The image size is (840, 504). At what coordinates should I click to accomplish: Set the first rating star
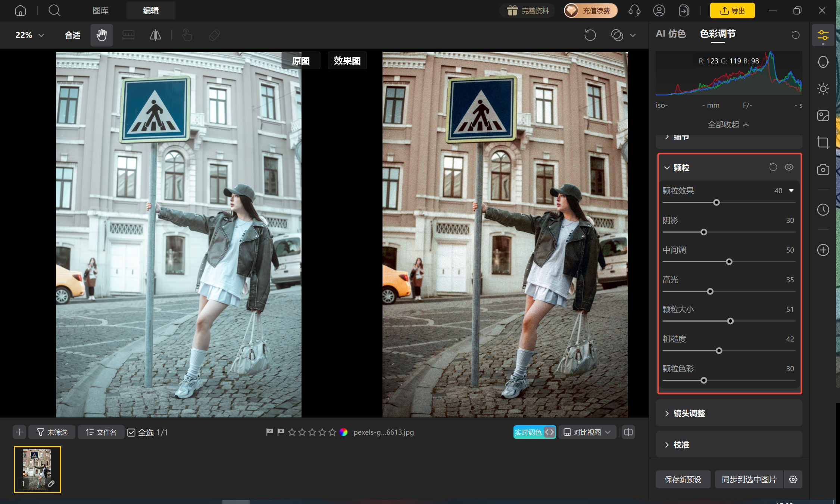(x=292, y=432)
